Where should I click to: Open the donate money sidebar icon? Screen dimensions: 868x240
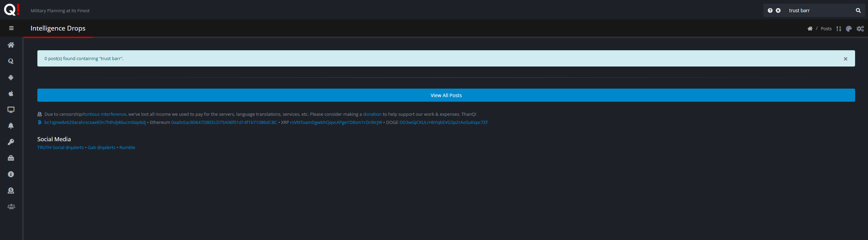(x=11, y=190)
